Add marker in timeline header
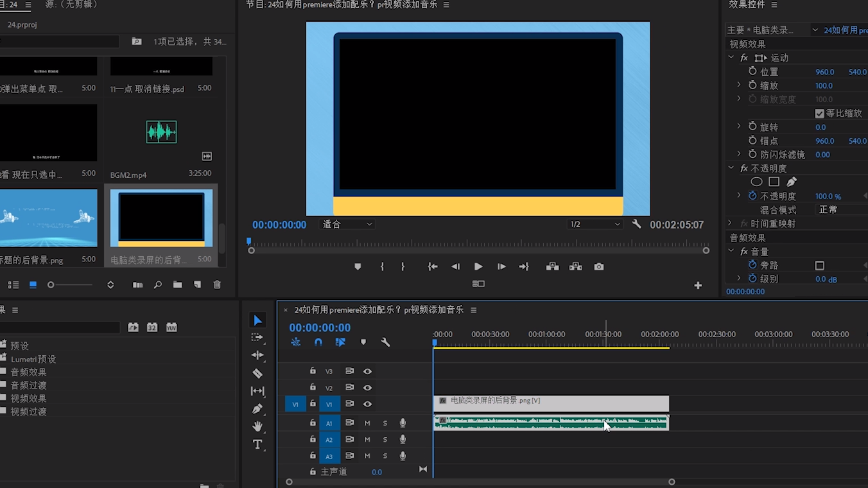The image size is (868, 488). coord(363,342)
